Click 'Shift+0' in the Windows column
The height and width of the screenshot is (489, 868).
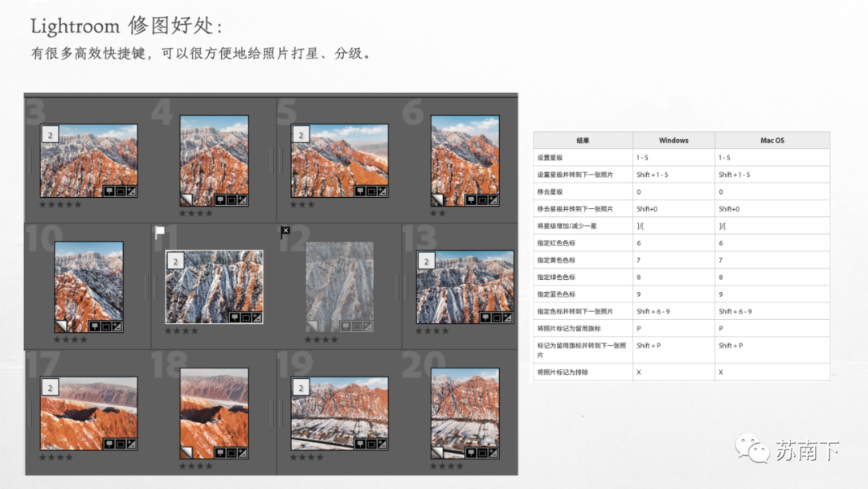click(647, 209)
